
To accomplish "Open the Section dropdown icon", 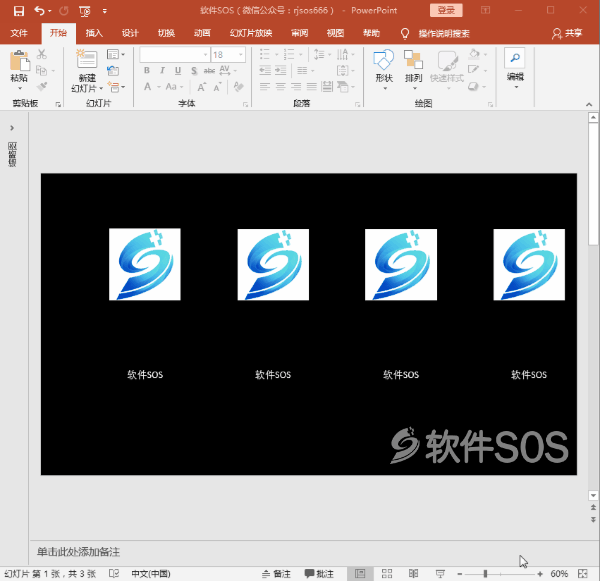I will pos(116,87).
